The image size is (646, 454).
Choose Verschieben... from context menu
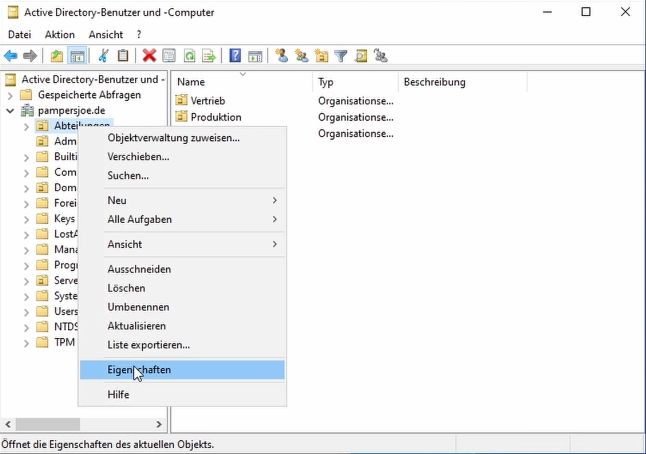(182, 157)
